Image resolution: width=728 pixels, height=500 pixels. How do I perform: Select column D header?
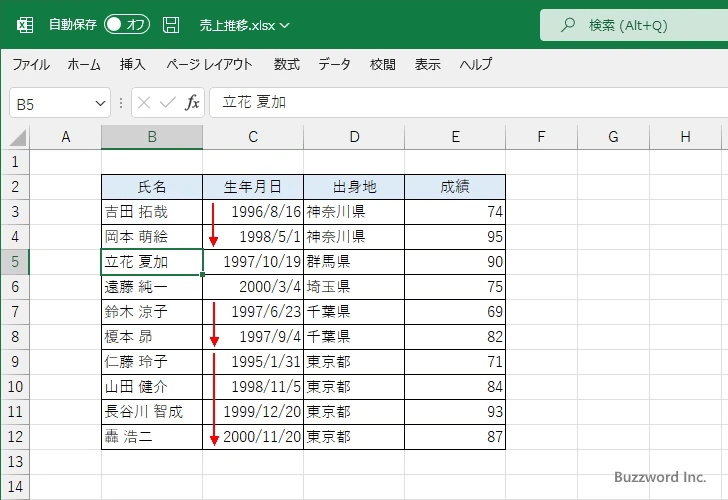[x=354, y=137]
